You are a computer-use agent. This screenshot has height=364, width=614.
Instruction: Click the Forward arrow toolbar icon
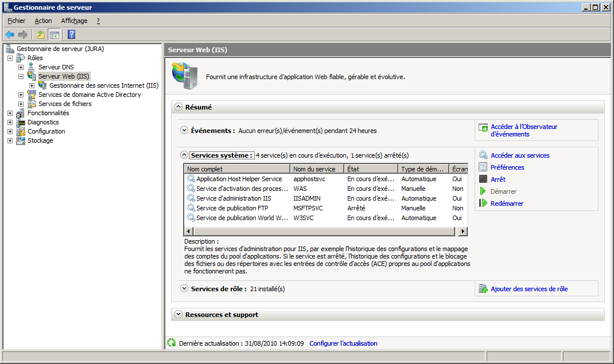(23, 34)
